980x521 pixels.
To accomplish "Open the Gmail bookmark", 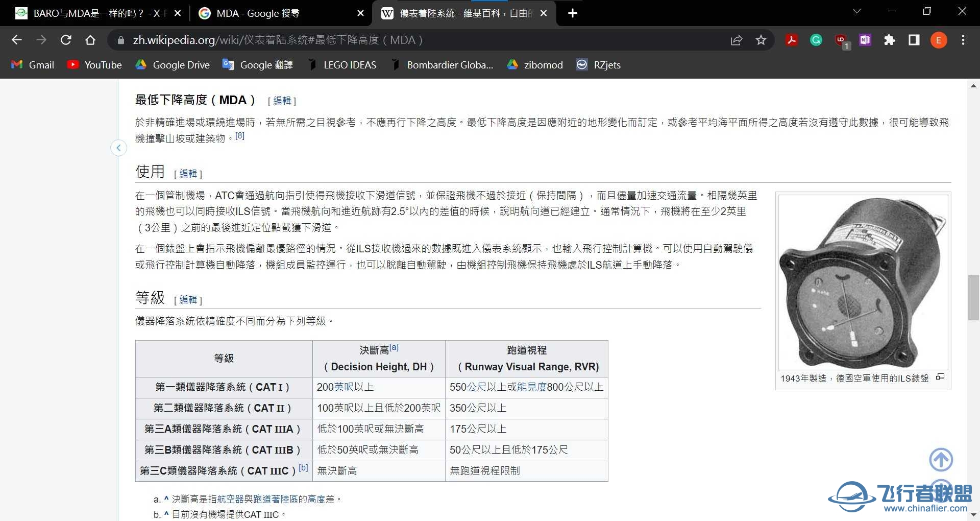I will [x=33, y=65].
